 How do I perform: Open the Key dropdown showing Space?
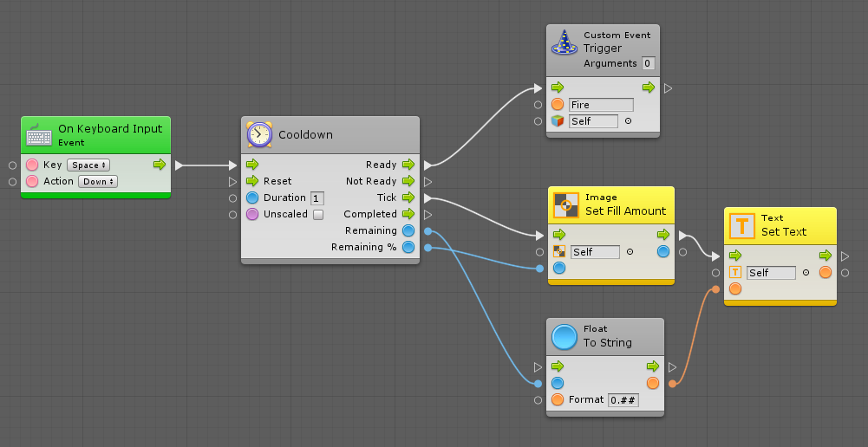coord(88,165)
